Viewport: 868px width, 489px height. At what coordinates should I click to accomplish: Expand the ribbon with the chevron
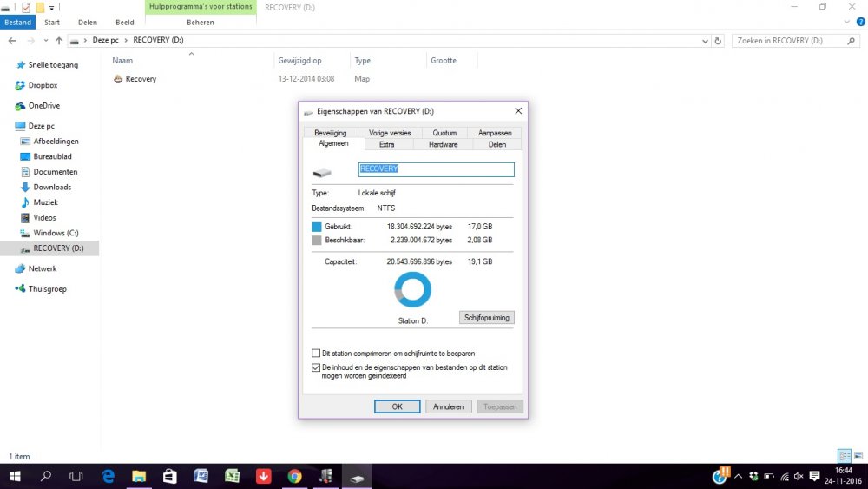(x=847, y=23)
